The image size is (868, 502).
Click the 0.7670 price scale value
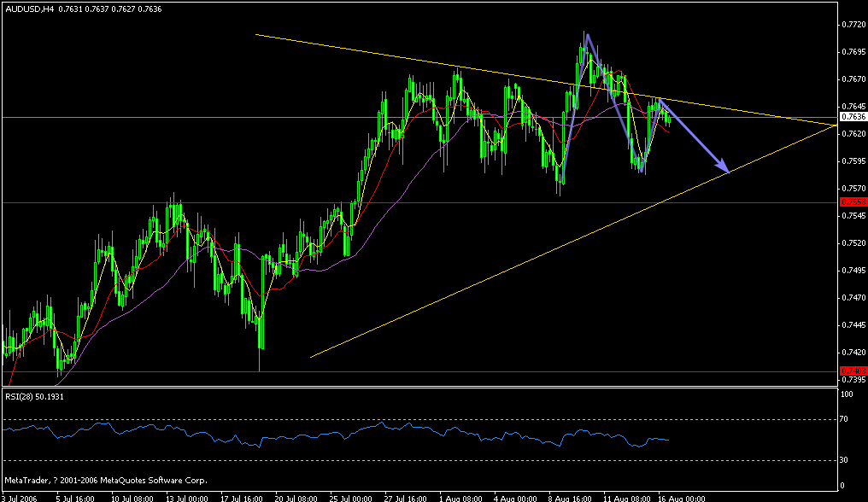click(853, 79)
